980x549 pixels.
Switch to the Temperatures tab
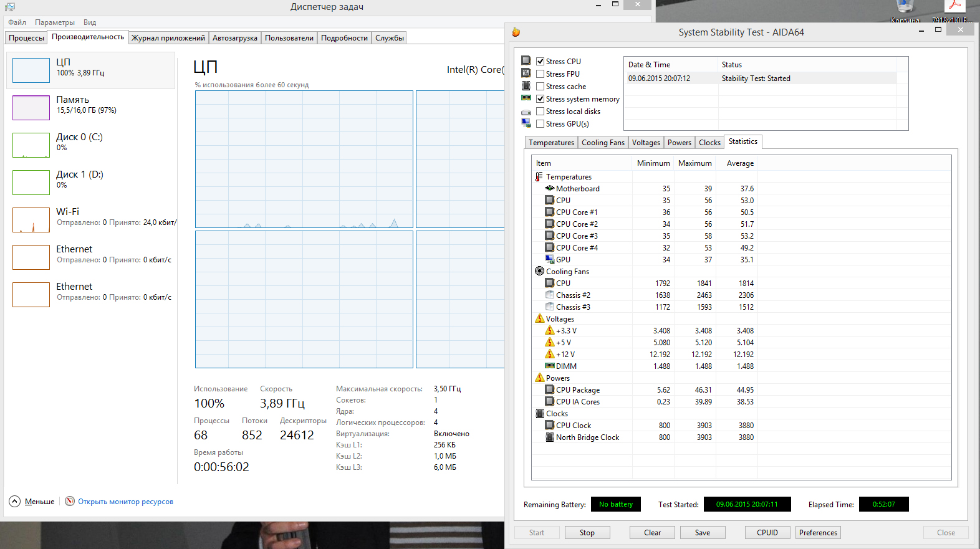pos(551,143)
